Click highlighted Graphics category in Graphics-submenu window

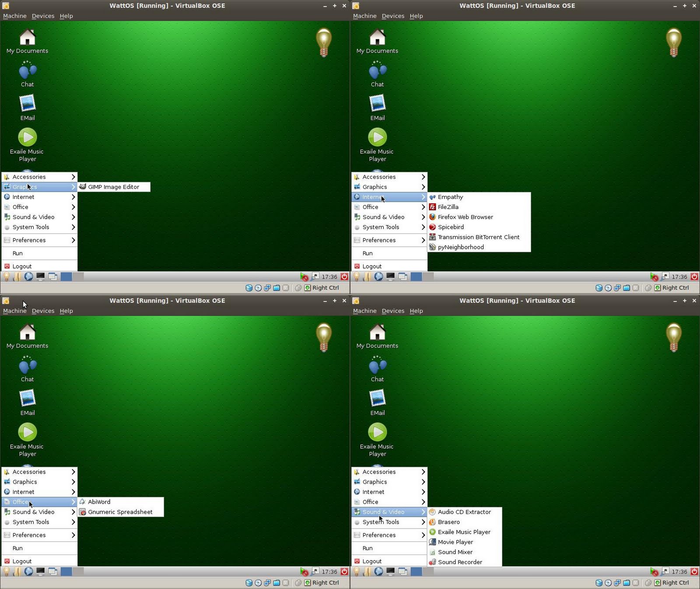39,187
